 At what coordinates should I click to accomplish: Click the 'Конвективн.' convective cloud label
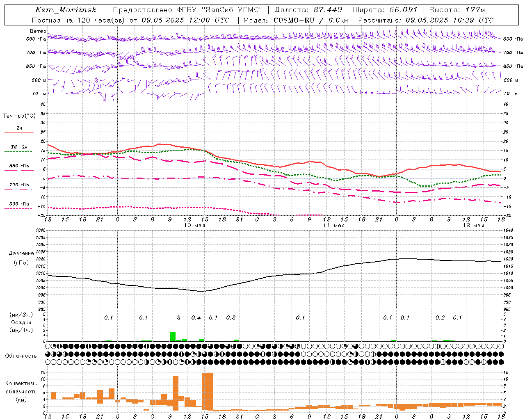pos(21,383)
